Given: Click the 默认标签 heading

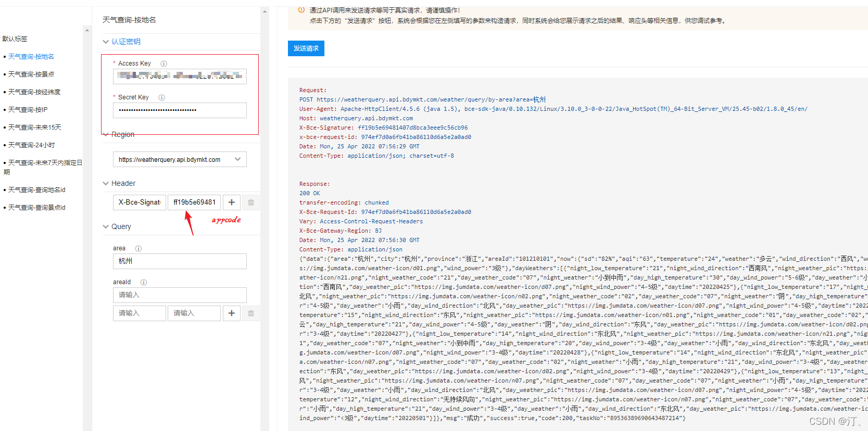Looking at the screenshot, I should 15,39.
